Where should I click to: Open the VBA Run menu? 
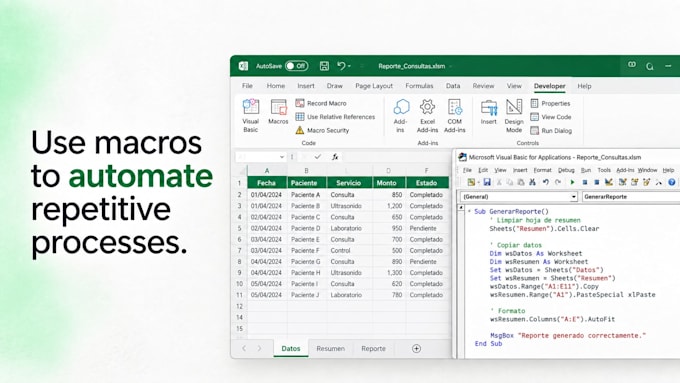pyautogui.click(x=586, y=170)
